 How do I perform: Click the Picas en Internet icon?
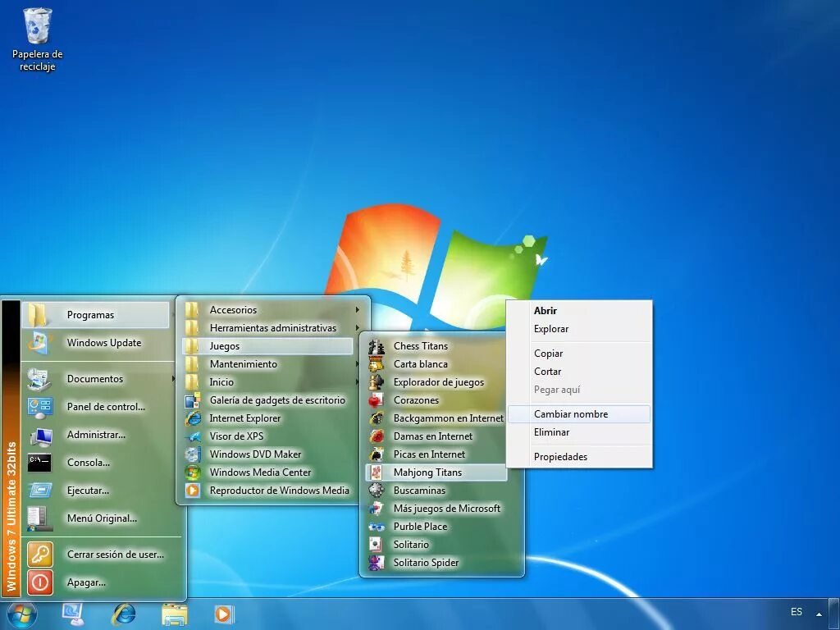click(x=376, y=454)
